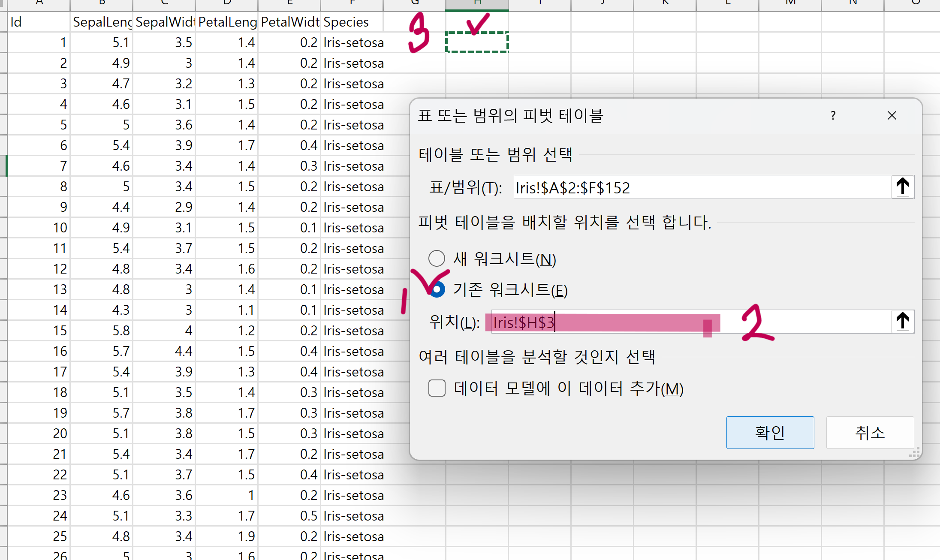Enable 데이터 모델에 이 데이터 추가 checkbox

coord(437,388)
